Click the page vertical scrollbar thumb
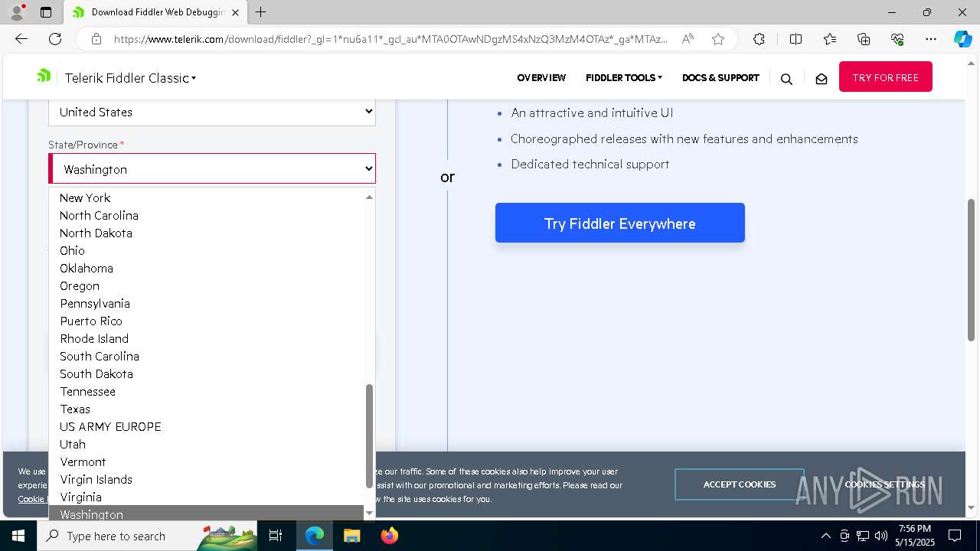The image size is (980, 551). point(972,269)
